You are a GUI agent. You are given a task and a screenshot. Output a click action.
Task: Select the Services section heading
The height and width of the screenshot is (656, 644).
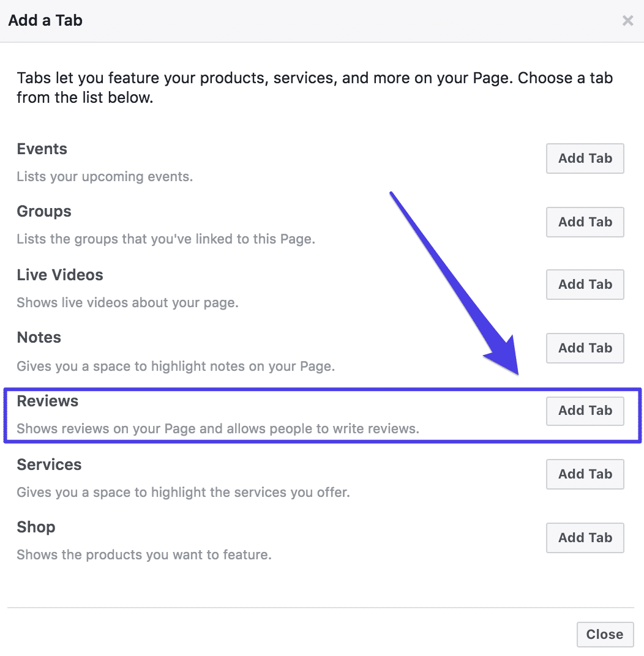pyautogui.click(x=49, y=464)
